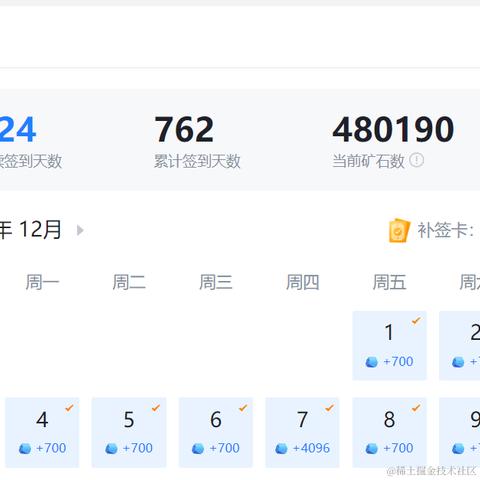Select calendar day 4 date number
This screenshot has width=480, height=480.
[x=42, y=419]
